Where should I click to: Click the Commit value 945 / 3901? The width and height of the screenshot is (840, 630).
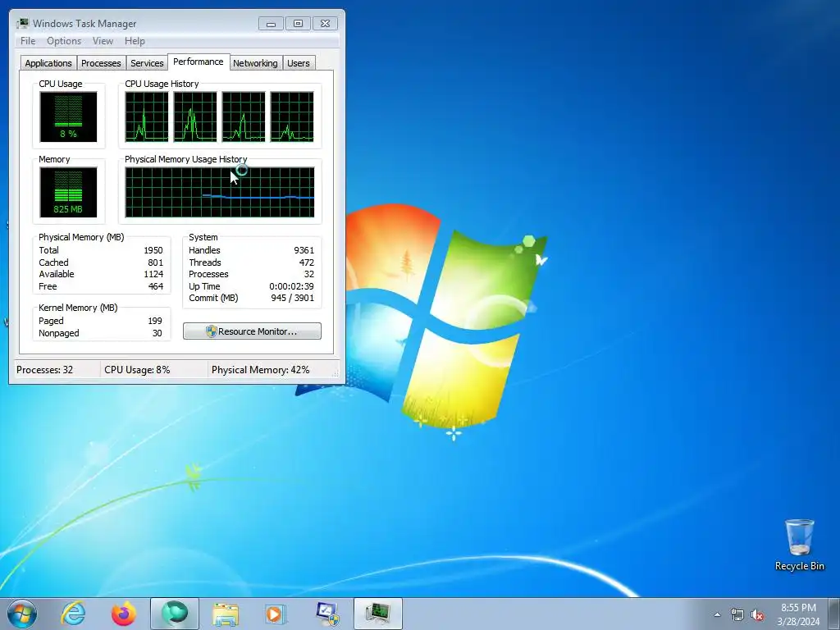point(293,298)
